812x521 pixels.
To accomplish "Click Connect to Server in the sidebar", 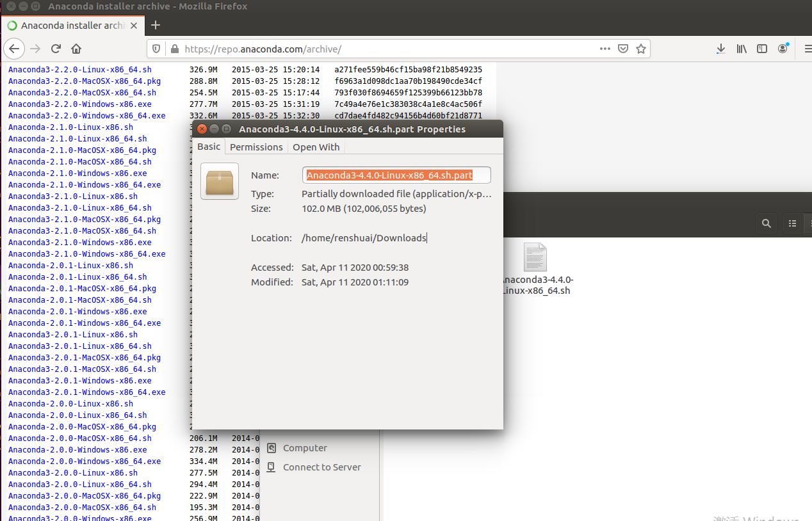I will (x=321, y=467).
